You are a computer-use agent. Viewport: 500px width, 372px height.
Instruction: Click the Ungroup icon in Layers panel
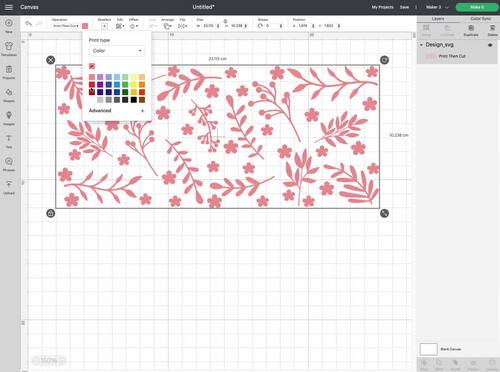pyautogui.click(x=448, y=28)
